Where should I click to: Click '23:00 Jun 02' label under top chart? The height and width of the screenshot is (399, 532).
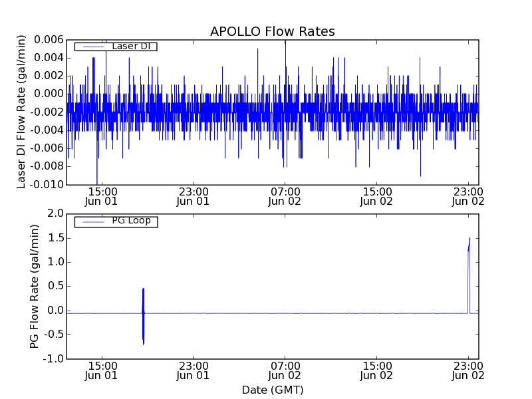[468, 197]
